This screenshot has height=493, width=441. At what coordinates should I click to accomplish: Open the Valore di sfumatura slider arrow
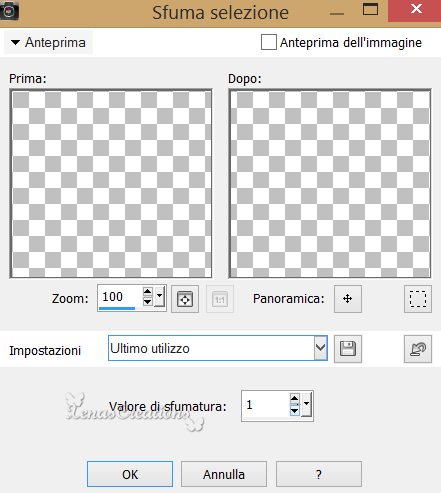306,404
